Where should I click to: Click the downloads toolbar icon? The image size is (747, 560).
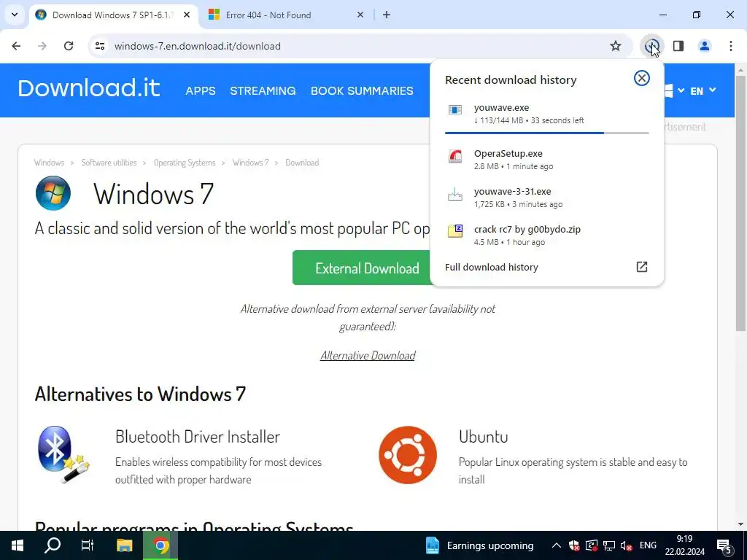pos(651,46)
